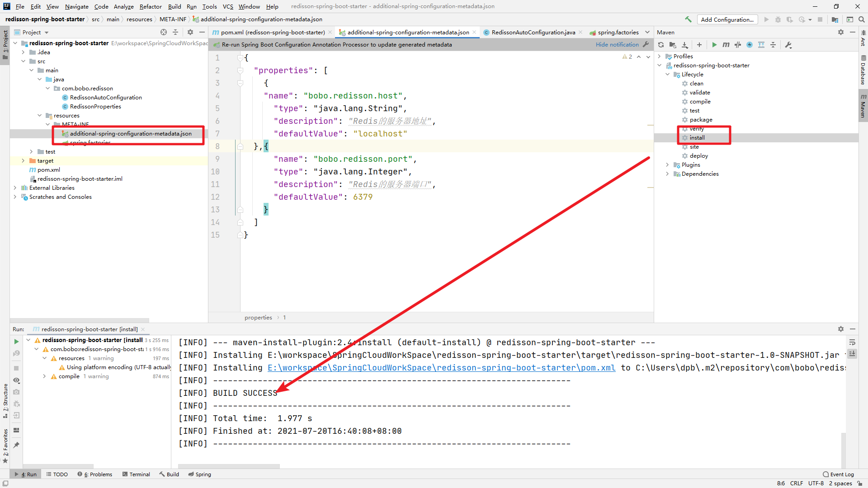Image resolution: width=868 pixels, height=488 pixels.
Task: Open Database side tool window
Action: point(863,70)
